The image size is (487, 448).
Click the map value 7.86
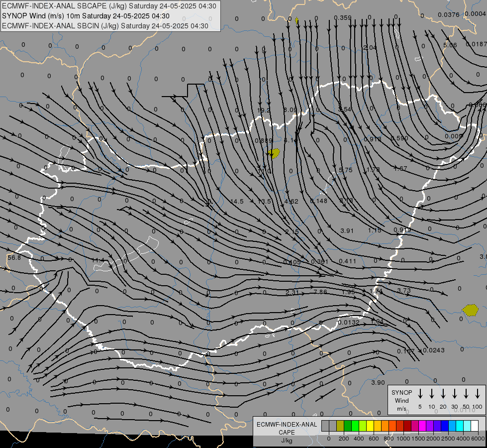click(x=320, y=292)
